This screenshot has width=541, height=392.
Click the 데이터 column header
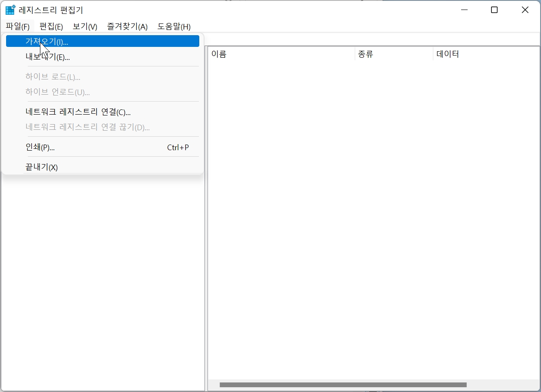[448, 54]
